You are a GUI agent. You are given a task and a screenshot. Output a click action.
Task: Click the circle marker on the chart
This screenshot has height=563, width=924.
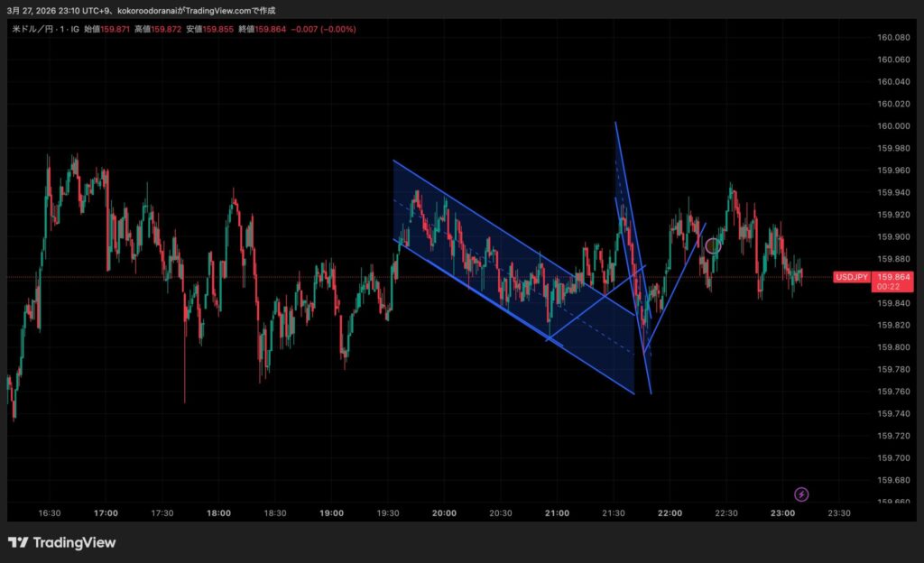point(713,245)
